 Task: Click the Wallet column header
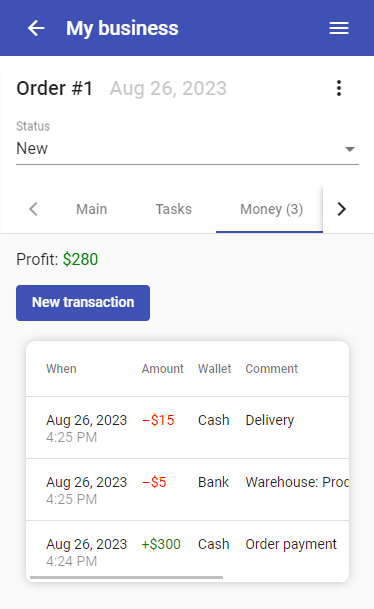click(214, 369)
